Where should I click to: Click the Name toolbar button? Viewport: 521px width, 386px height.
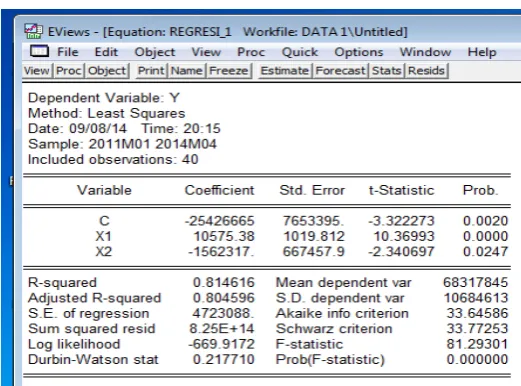187,71
